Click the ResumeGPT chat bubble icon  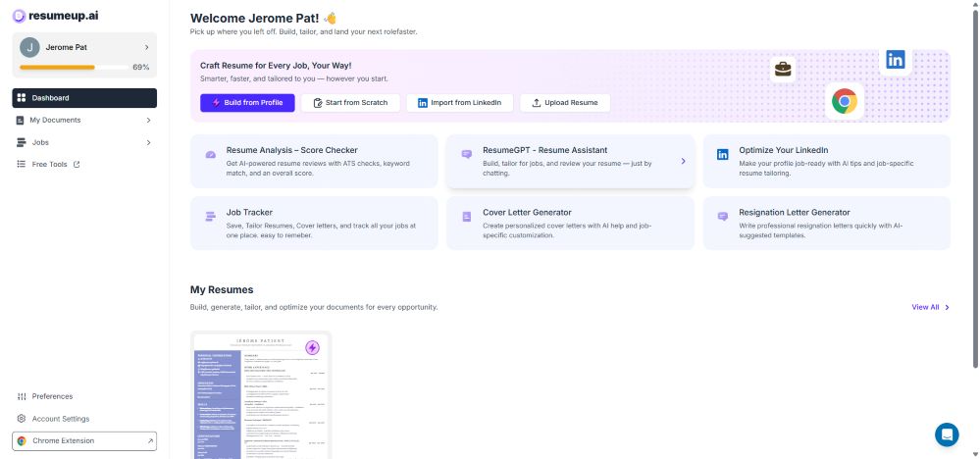(467, 154)
